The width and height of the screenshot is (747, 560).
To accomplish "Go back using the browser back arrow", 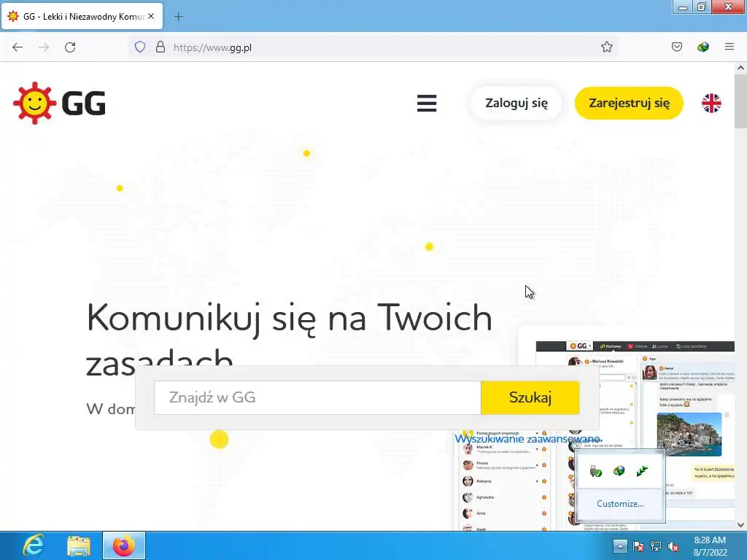I will (x=18, y=47).
